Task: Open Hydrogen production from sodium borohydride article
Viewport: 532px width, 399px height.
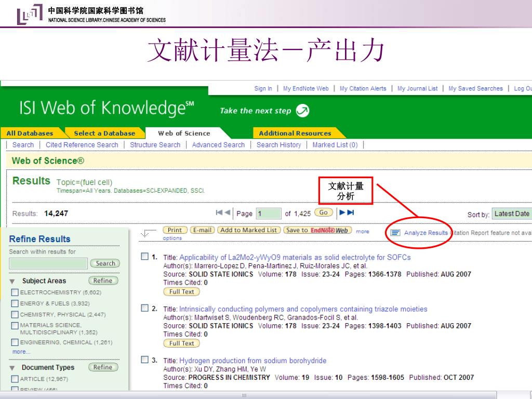Action: pyautogui.click(x=253, y=361)
